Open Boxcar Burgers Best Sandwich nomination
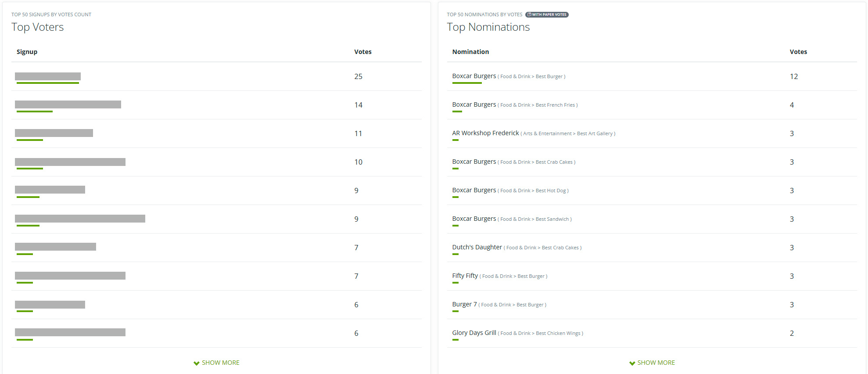Viewport: 868px width, 374px height. [x=474, y=219]
